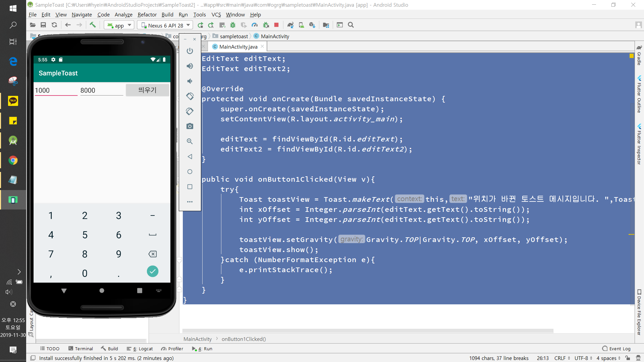Open Nexus 6 API 28 device dropdown
644x362 pixels.
[x=165, y=25]
